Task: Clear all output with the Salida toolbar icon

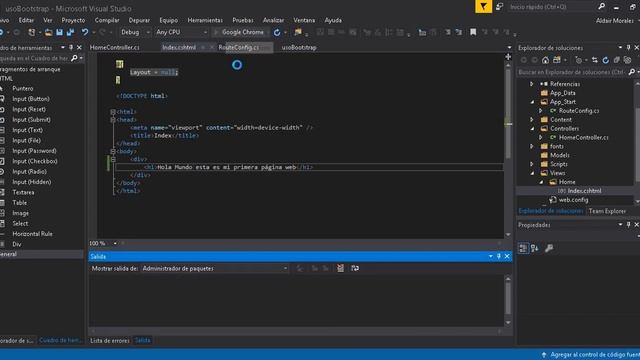Action: pyautogui.click(x=340, y=268)
